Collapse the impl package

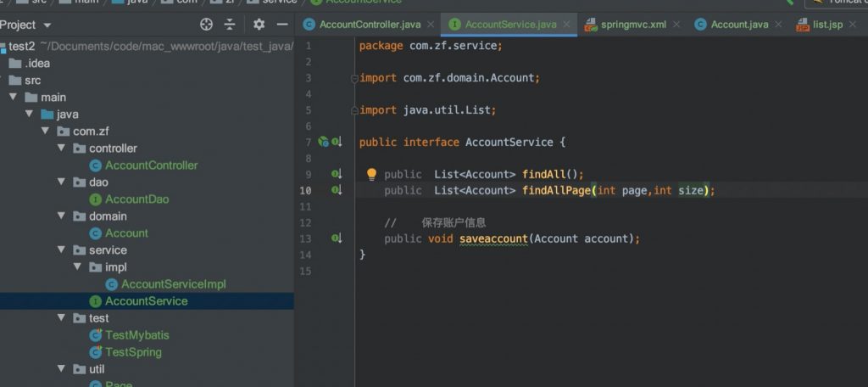click(77, 266)
